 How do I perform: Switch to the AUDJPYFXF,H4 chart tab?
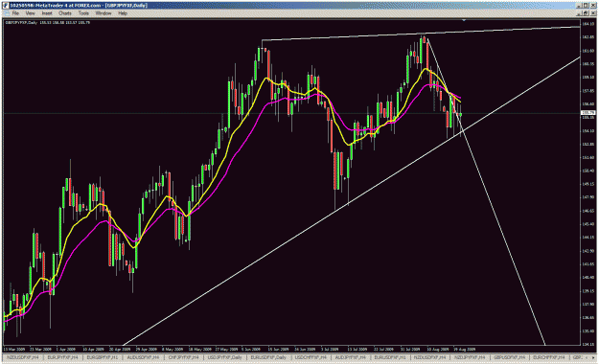click(x=351, y=357)
